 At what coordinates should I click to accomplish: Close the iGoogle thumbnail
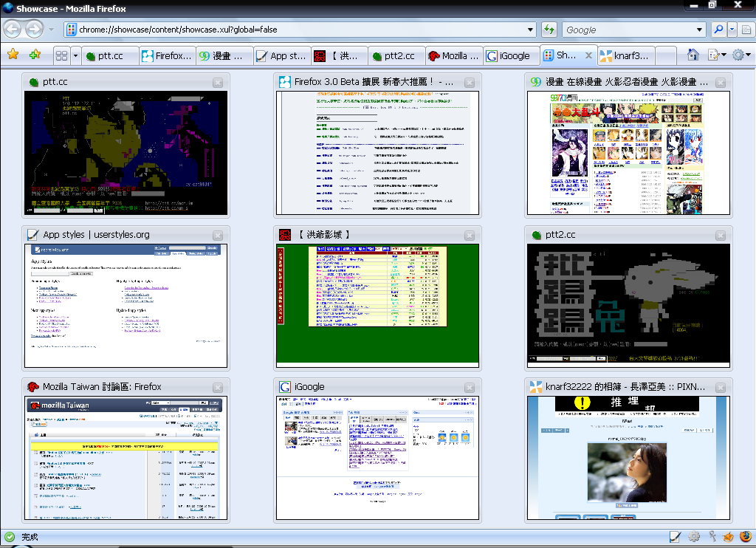pos(469,387)
